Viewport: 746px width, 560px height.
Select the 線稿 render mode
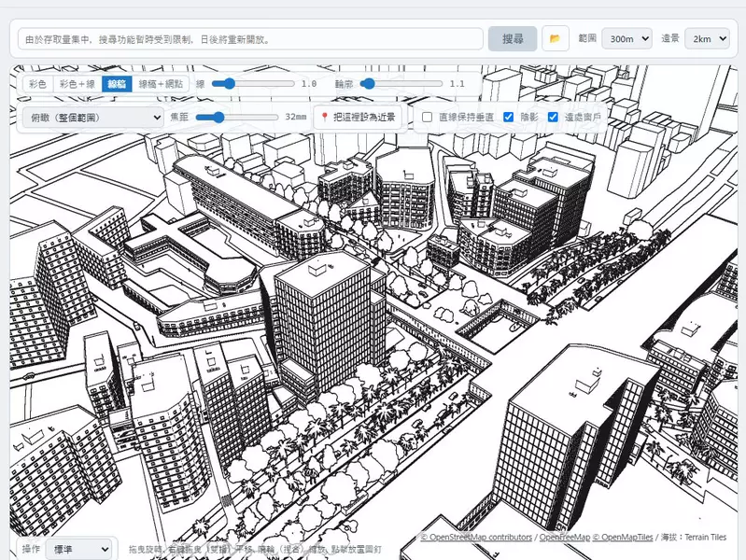[x=117, y=84]
